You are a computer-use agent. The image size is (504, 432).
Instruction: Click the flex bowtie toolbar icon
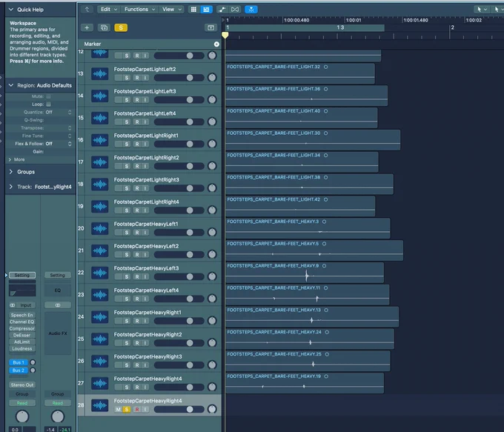235,10
